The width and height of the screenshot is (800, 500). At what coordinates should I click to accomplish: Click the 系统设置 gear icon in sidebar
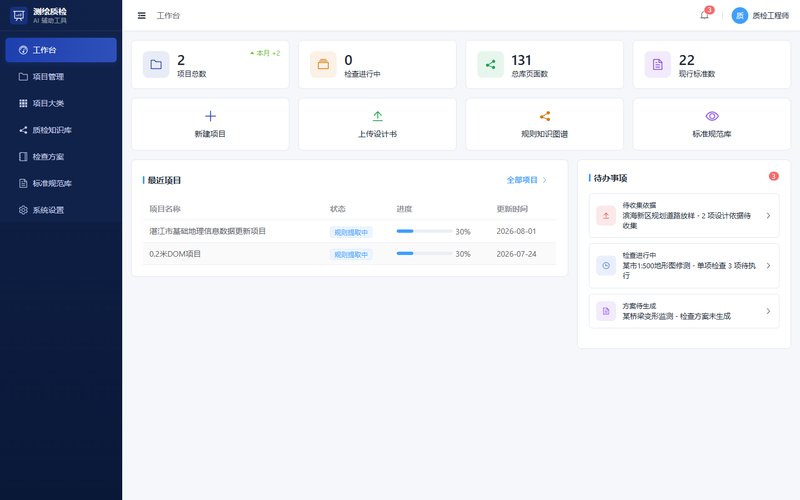pyautogui.click(x=23, y=210)
